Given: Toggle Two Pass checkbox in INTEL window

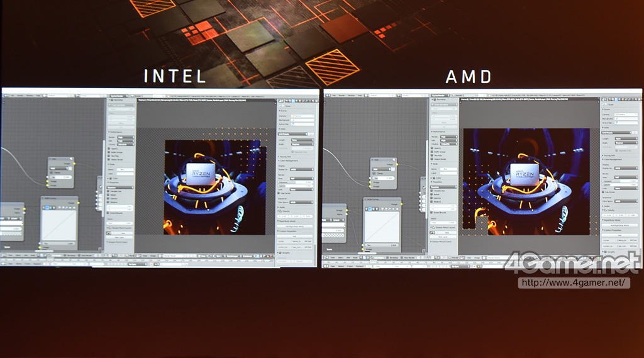Looking at the screenshot, I should pos(109,156).
